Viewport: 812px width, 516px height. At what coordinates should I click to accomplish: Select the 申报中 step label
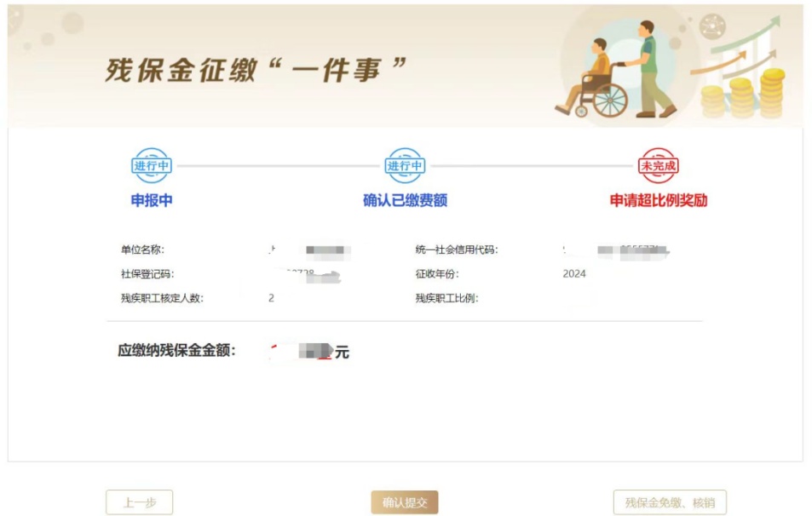click(x=151, y=200)
